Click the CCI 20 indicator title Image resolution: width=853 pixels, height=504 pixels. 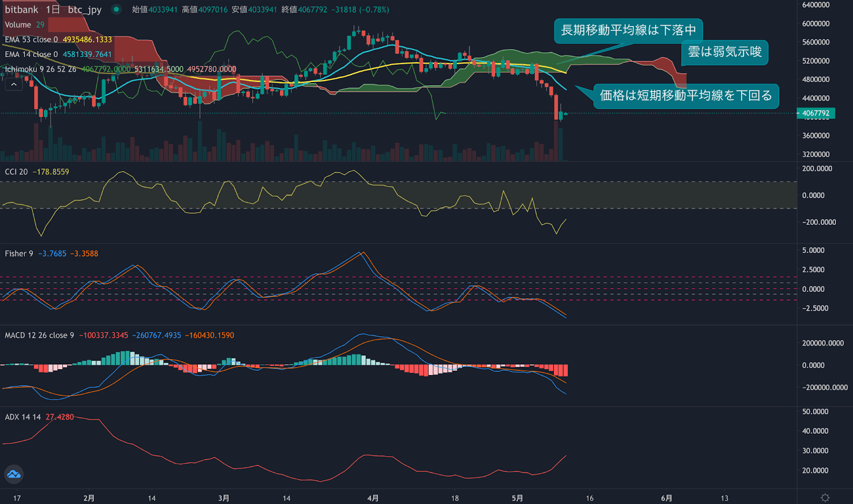pyautogui.click(x=16, y=172)
